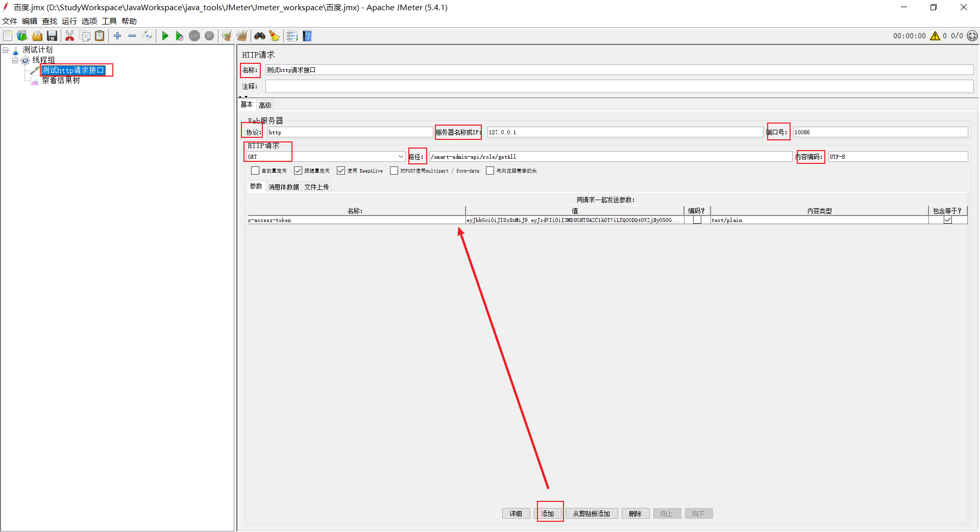Click the server IP field 127.0.0.1
This screenshot has width=980, height=532.
(x=625, y=132)
